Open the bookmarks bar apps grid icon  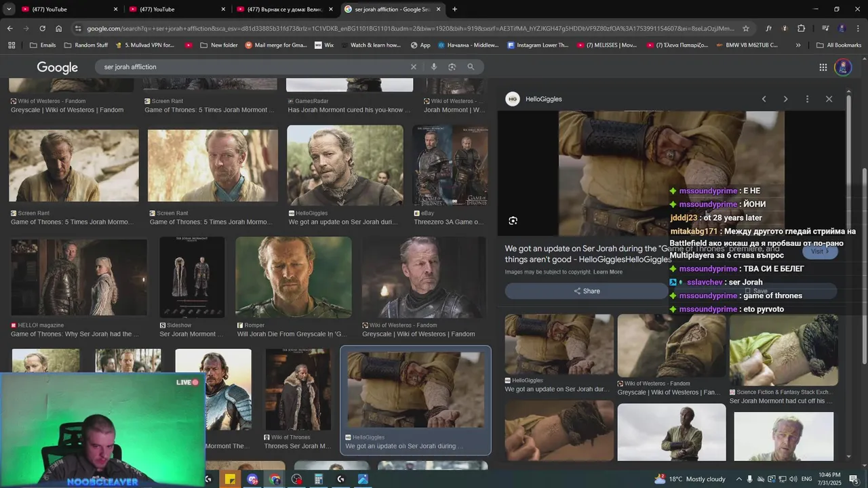[x=12, y=45]
